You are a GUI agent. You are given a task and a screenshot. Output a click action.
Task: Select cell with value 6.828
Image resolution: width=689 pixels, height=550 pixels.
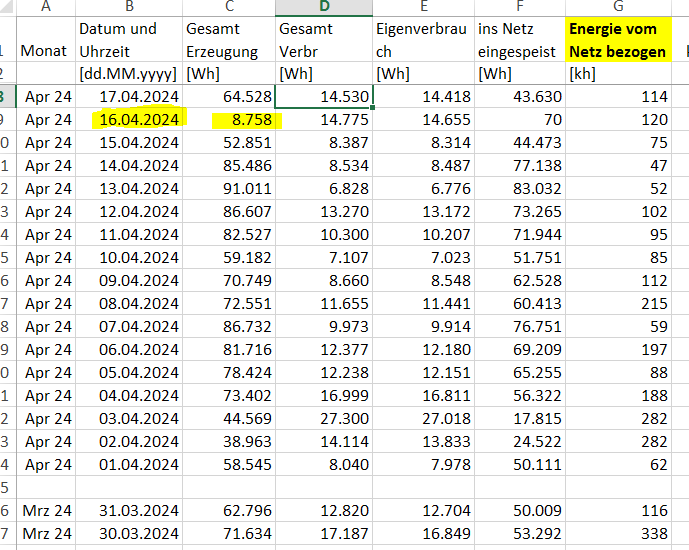(324, 188)
